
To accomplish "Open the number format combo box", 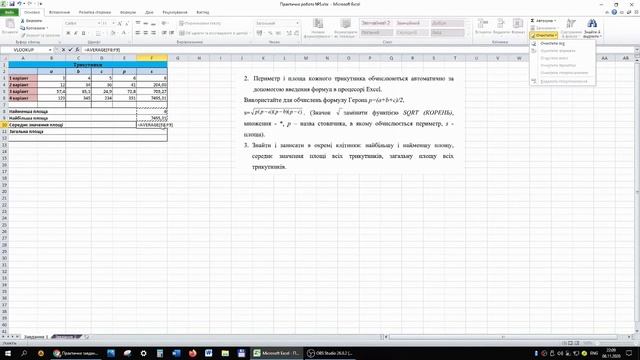I will tap(277, 23).
